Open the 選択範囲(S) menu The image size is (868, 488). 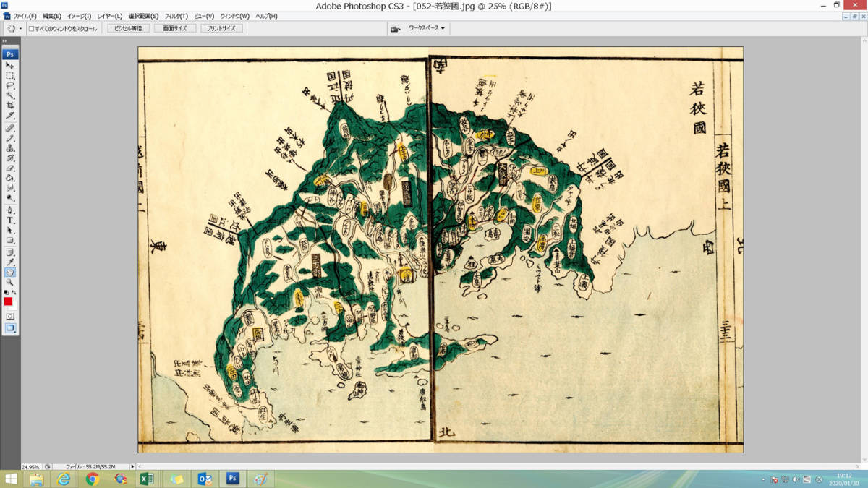point(143,16)
